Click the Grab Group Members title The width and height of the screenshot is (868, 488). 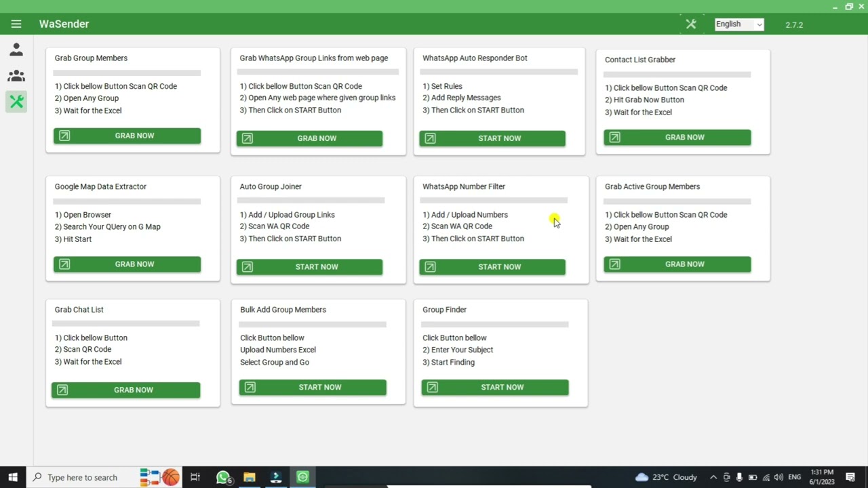coord(91,58)
